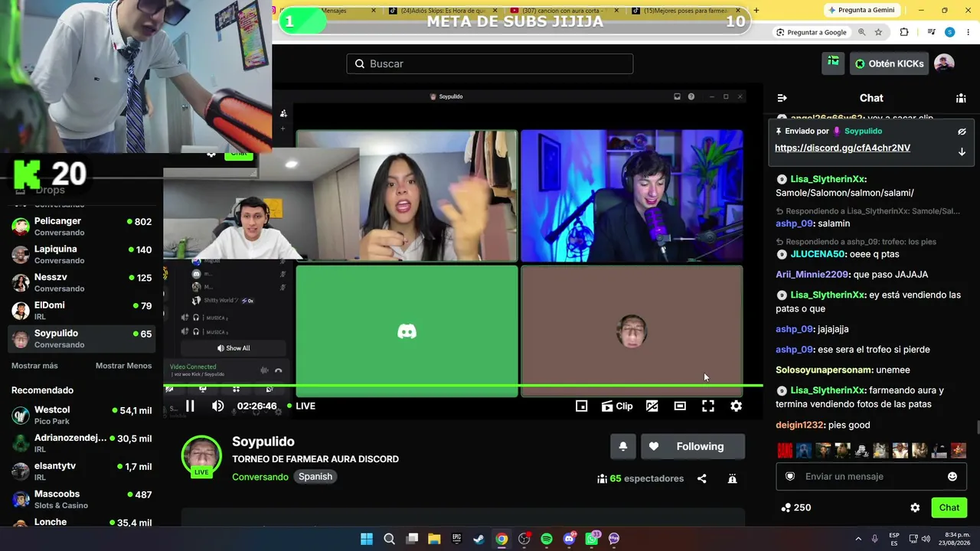
Task: Open Nesszv channel in sidebar
Action: coord(81,282)
